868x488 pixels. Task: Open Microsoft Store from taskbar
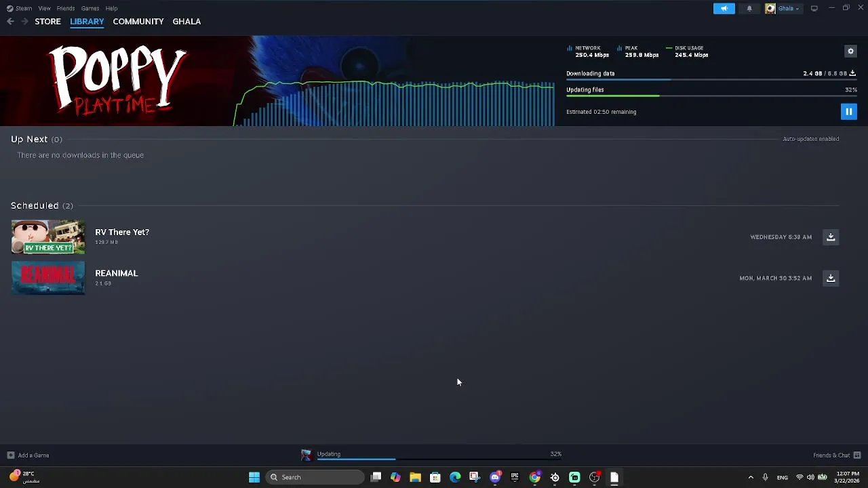tap(435, 477)
